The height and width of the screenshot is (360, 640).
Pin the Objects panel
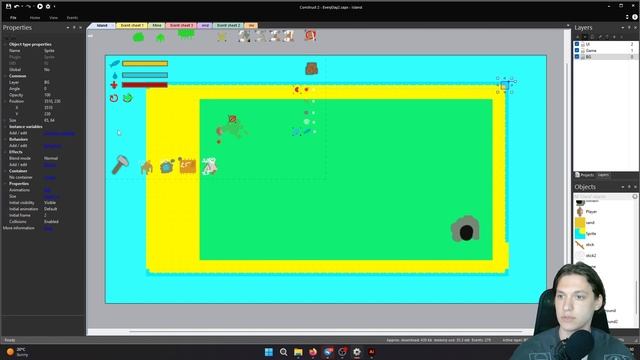click(x=629, y=187)
